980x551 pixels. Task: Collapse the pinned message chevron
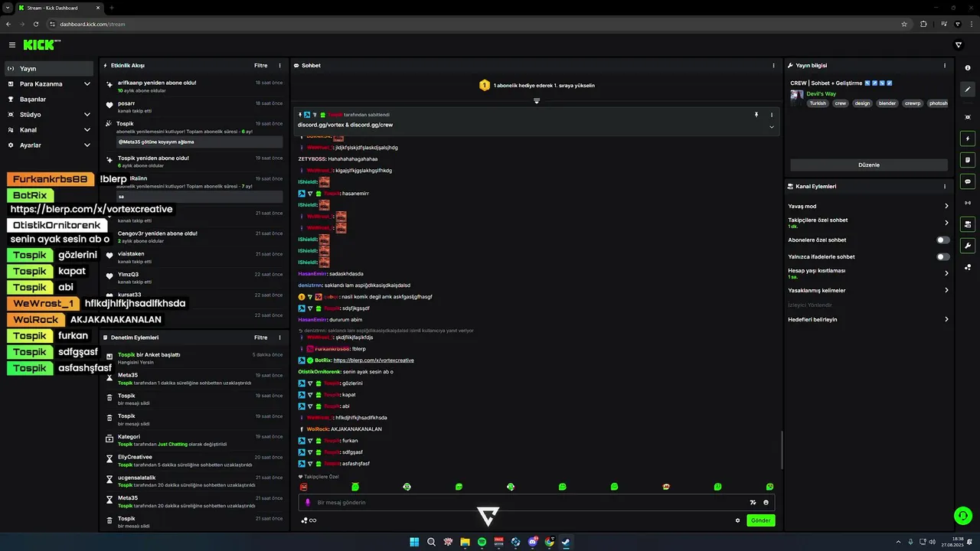pos(772,127)
